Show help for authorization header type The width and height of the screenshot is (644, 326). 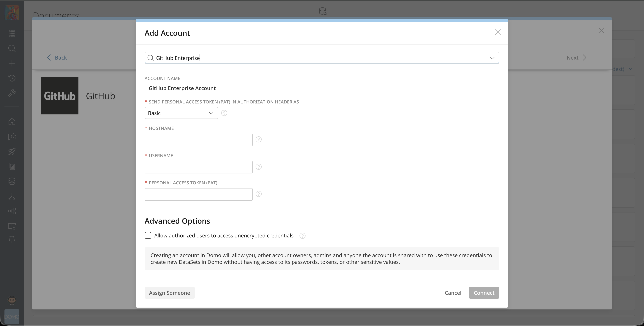tap(224, 113)
